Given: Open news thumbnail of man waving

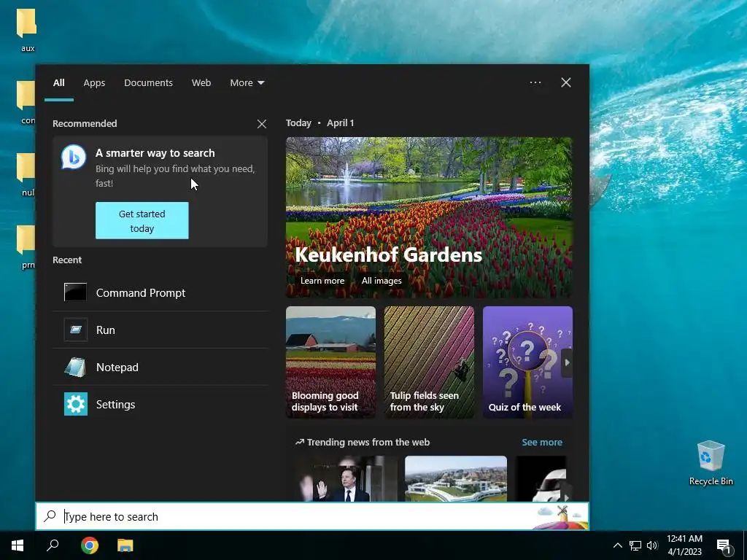Looking at the screenshot, I should pyautogui.click(x=346, y=478).
